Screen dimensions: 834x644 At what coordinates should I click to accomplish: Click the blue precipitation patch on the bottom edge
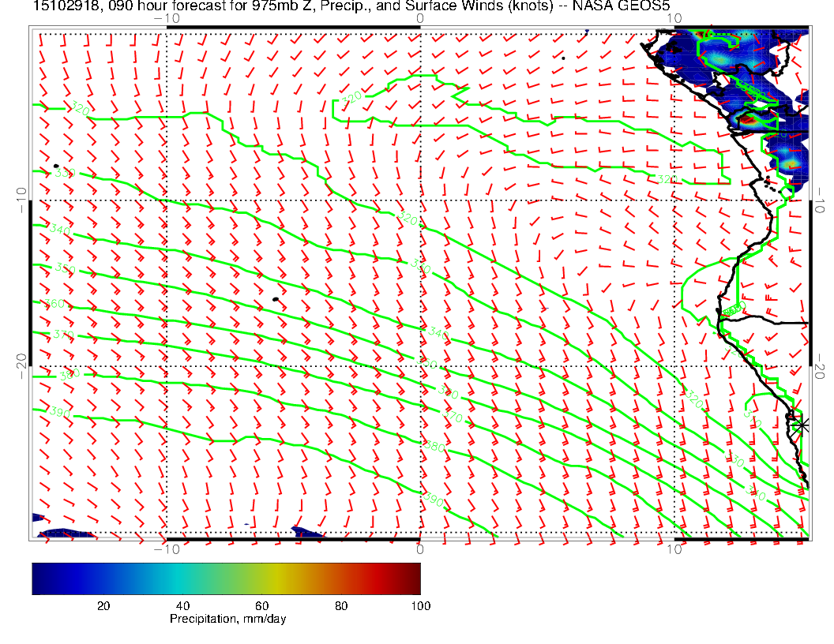(x=308, y=533)
